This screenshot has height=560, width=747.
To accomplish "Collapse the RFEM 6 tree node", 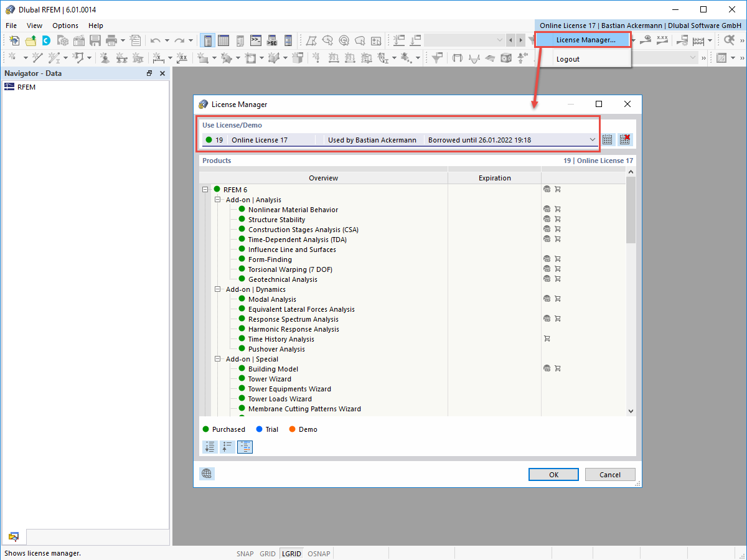I will click(x=205, y=189).
